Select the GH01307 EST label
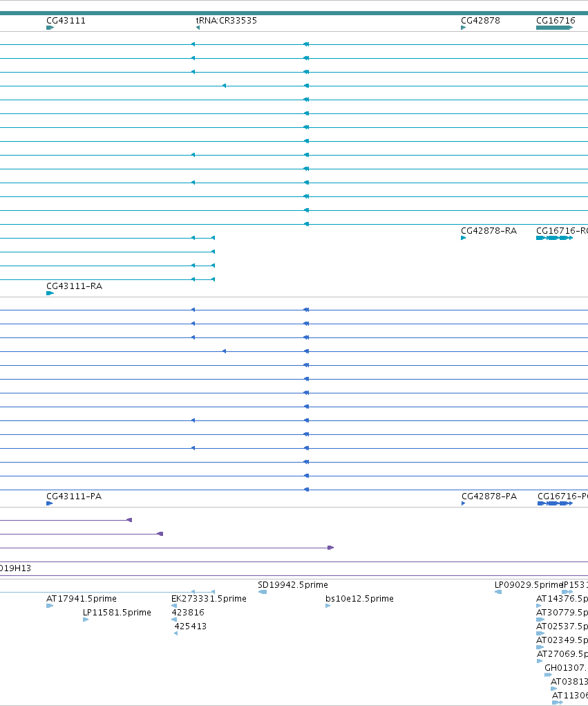The image size is (588, 706). tap(566, 668)
